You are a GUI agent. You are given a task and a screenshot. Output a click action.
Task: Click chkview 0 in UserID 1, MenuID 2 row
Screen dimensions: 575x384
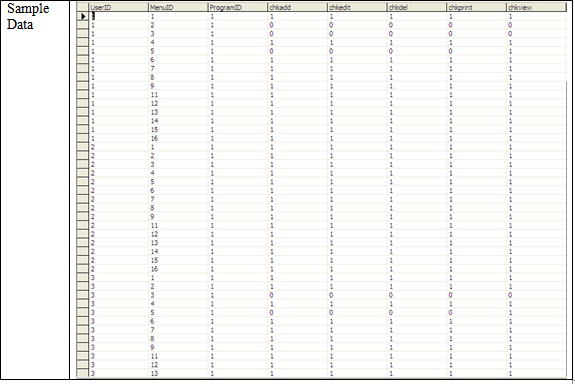(x=537, y=25)
